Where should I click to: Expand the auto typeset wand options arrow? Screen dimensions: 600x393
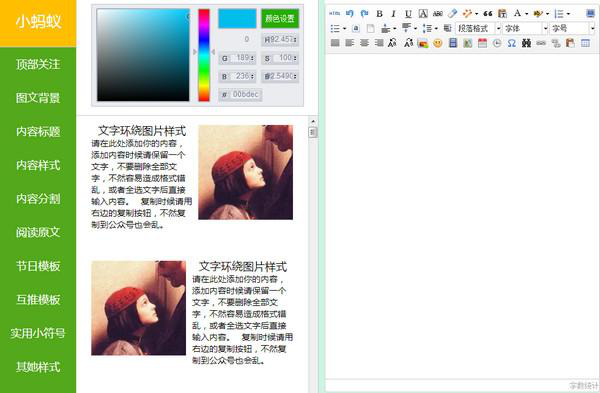[476, 14]
